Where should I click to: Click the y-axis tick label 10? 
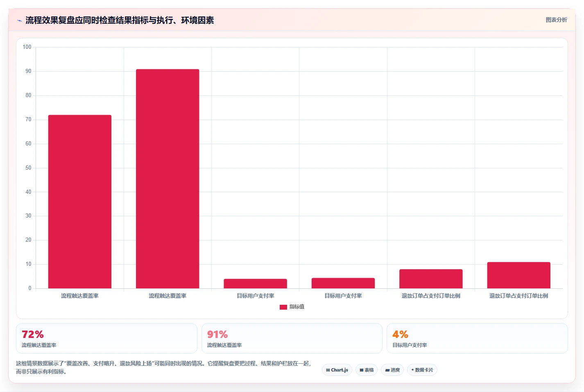pyautogui.click(x=28, y=264)
